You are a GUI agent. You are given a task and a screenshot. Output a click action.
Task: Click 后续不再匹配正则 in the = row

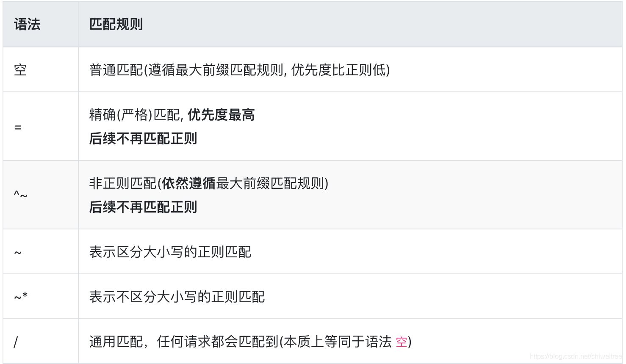pos(143,138)
